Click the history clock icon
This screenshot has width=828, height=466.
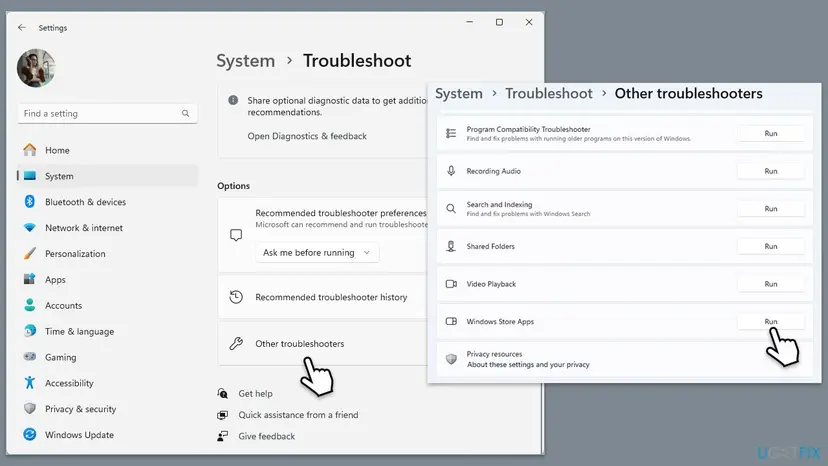(236, 297)
